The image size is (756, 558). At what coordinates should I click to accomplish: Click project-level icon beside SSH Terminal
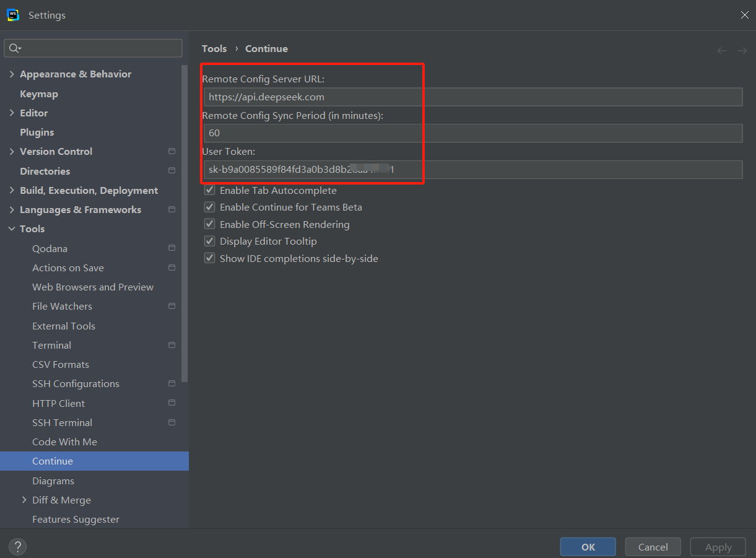click(x=172, y=422)
